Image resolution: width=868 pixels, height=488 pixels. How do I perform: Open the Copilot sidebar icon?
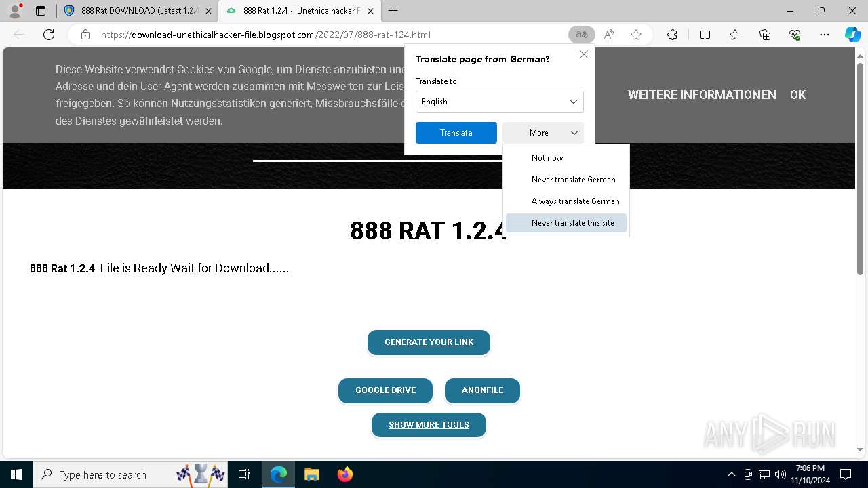852,35
